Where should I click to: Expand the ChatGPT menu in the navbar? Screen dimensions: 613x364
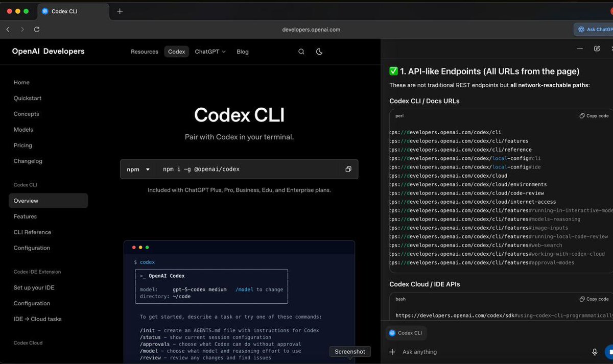coord(210,52)
